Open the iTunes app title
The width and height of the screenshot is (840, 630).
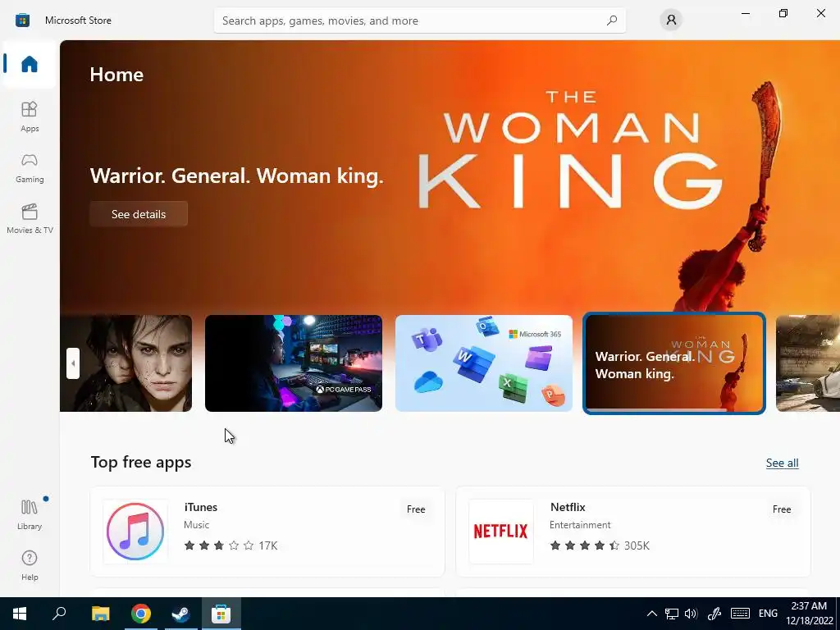(201, 507)
